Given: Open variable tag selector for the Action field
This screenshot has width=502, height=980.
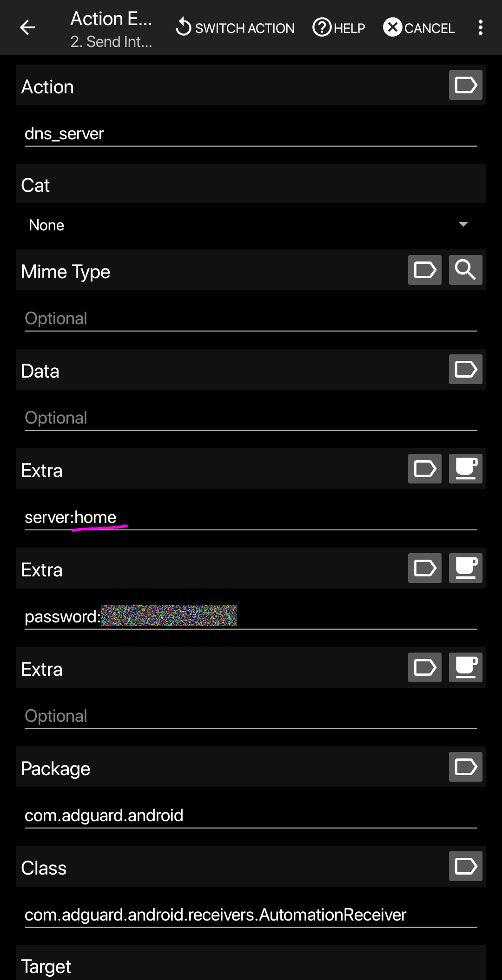Looking at the screenshot, I should 465,85.
